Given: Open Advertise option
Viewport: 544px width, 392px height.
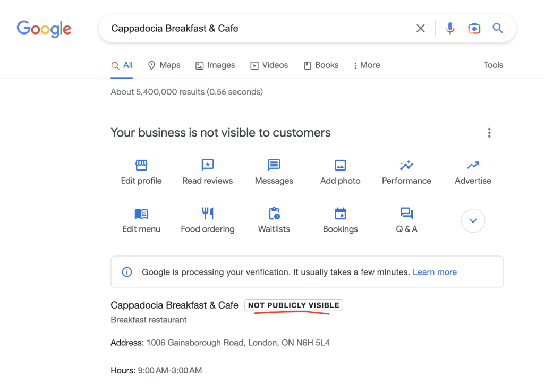Looking at the screenshot, I should 473,173.
